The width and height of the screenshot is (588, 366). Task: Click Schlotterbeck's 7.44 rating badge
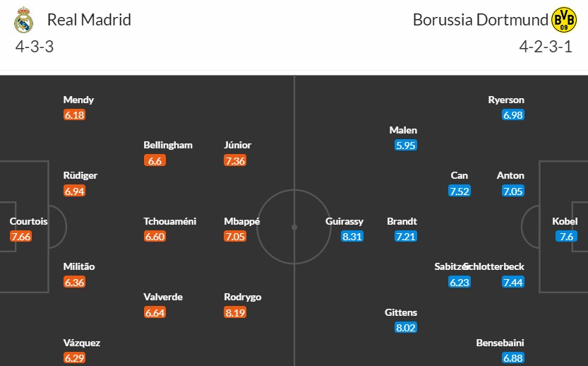coord(513,282)
